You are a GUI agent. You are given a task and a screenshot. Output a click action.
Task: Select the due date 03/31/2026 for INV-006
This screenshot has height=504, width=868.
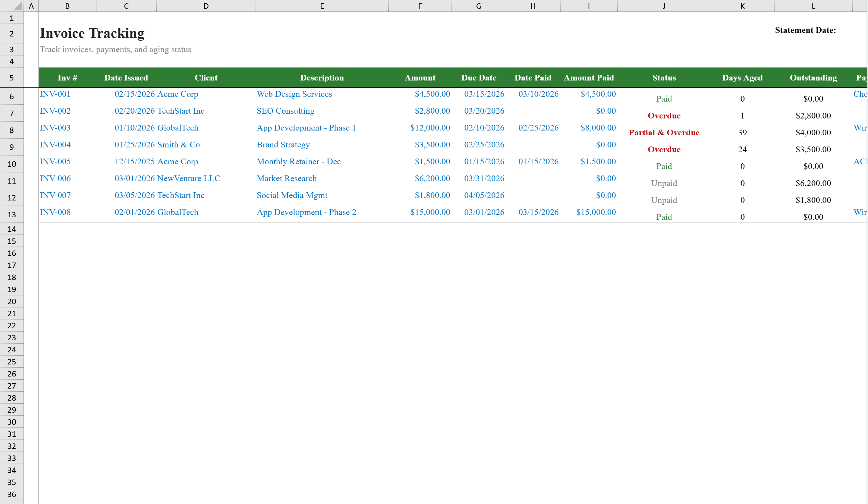[x=484, y=178]
